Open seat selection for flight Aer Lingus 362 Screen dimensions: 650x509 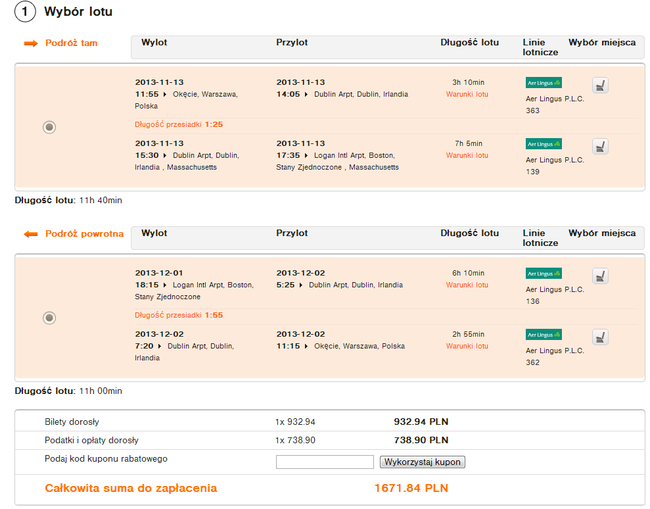point(600,337)
